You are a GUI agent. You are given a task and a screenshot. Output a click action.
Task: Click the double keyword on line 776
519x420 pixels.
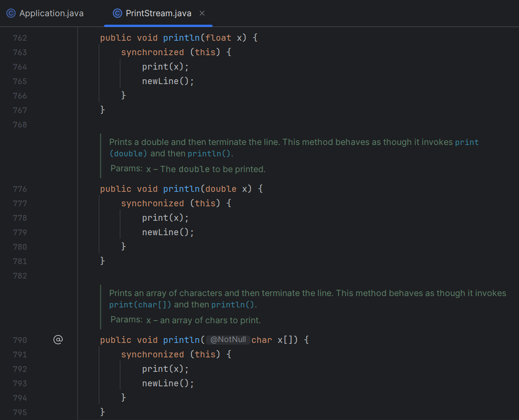pyautogui.click(x=221, y=189)
